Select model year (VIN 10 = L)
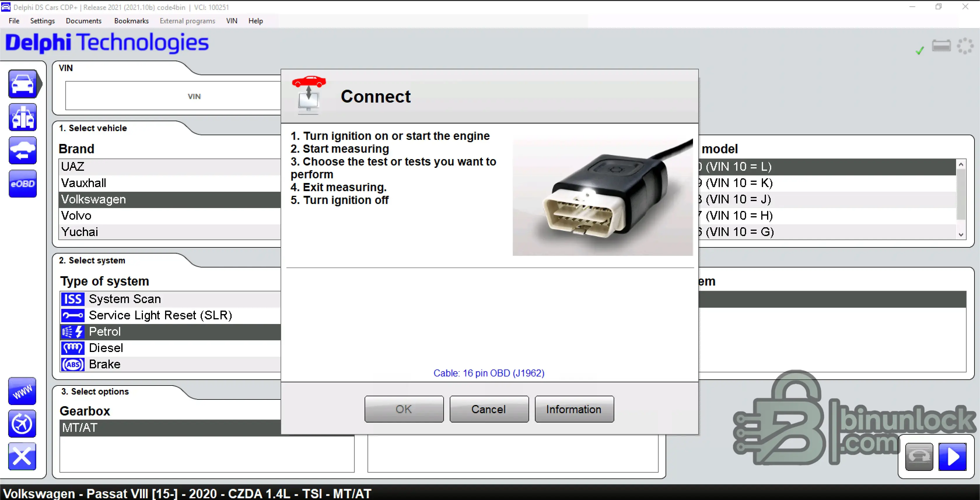The image size is (980, 500). tap(827, 167)
